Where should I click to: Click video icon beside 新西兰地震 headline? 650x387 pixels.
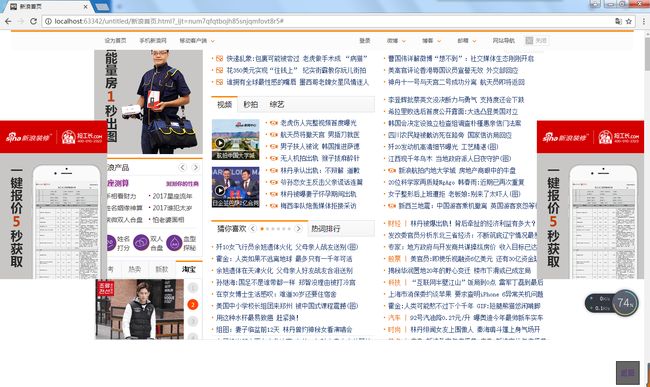tap(392, 206)
